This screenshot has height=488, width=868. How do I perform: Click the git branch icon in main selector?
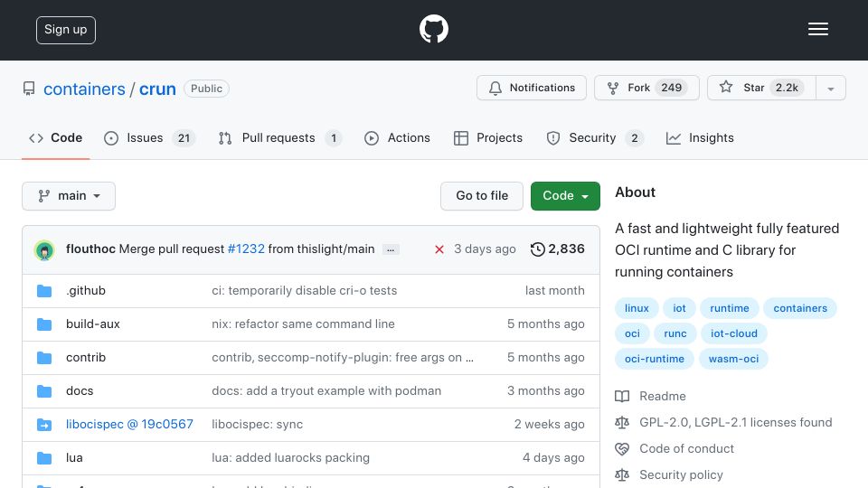(x=43, y=196)
